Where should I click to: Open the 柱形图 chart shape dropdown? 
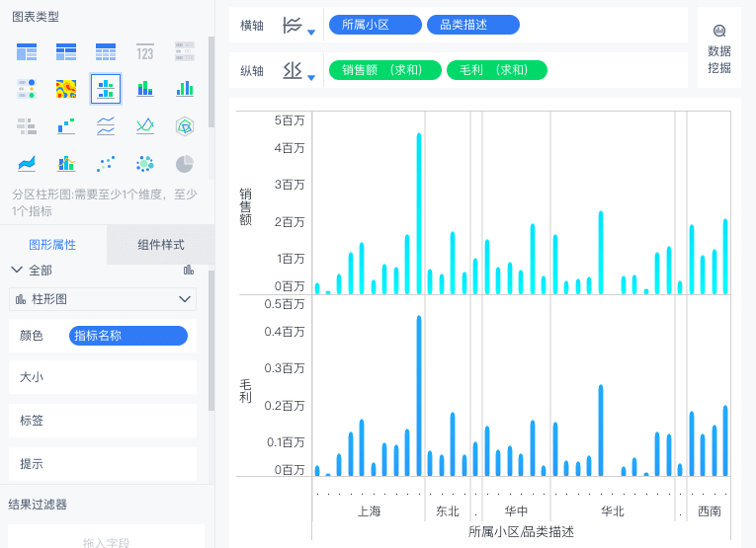(103, 299)
